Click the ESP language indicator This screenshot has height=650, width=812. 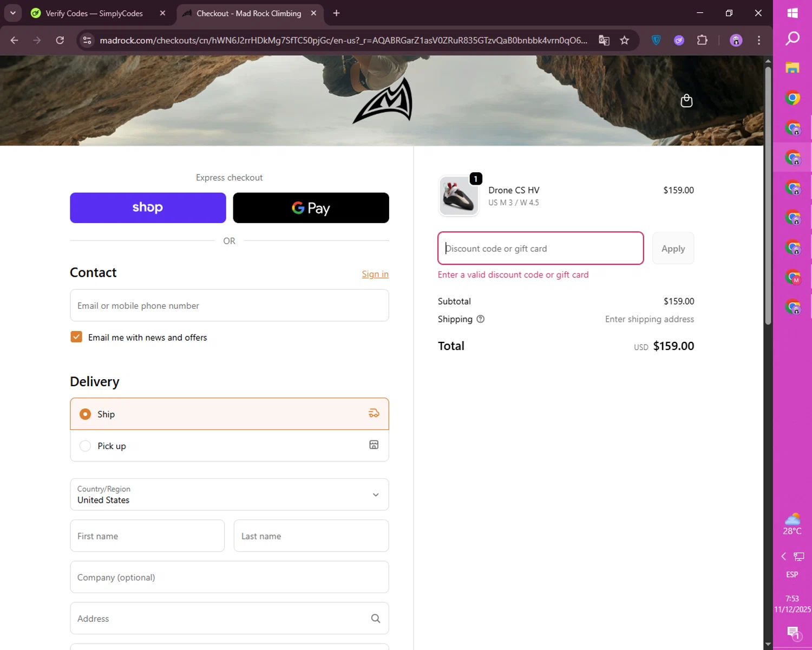(x=792, y=574)
